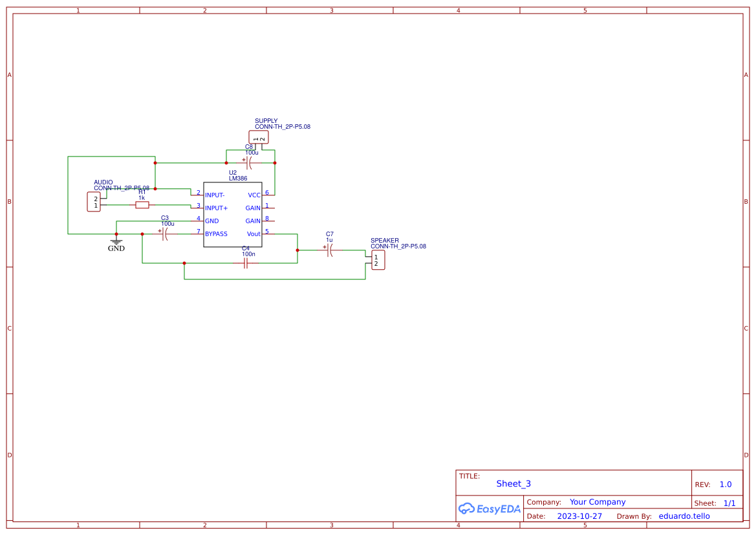The image size is (756, 535).
Task: Select the SUPPLY connector symbol
Action: 259,137
